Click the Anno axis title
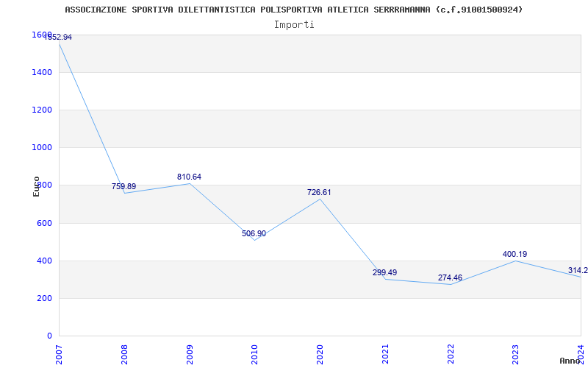The image size is (588, 368). (x=570, y=361)
